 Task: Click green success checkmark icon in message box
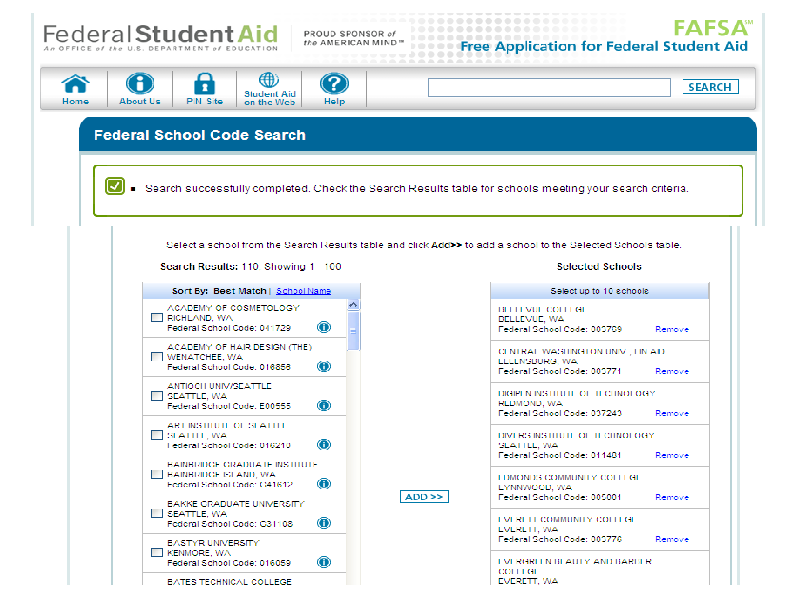click(x=115, y=186)
